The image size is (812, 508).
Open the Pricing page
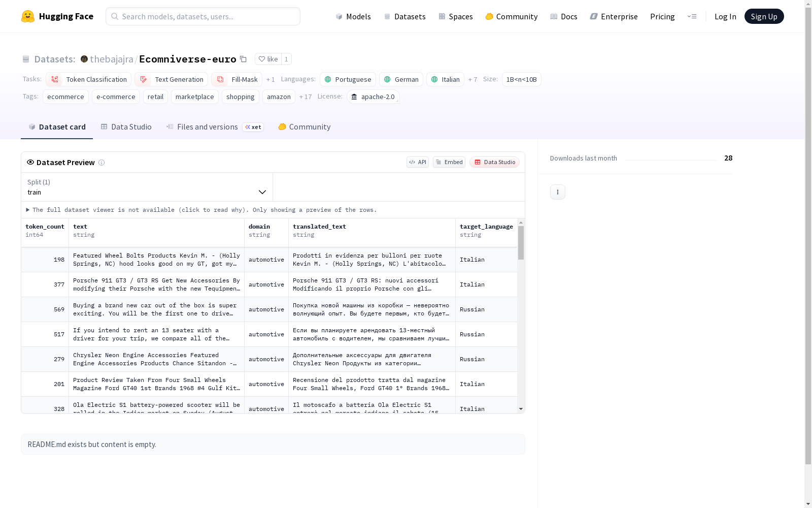(x=662, y=16)
